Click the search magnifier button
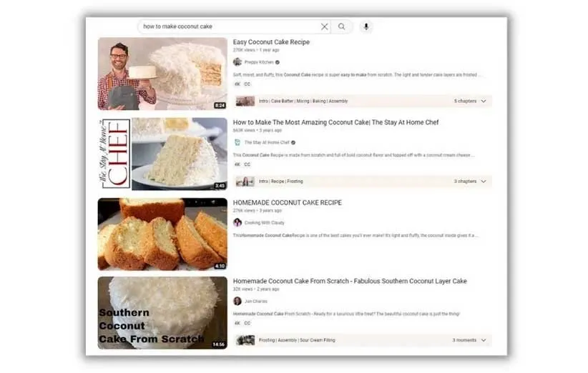Viewport: 588px width, 373px height. coord(342,26)
